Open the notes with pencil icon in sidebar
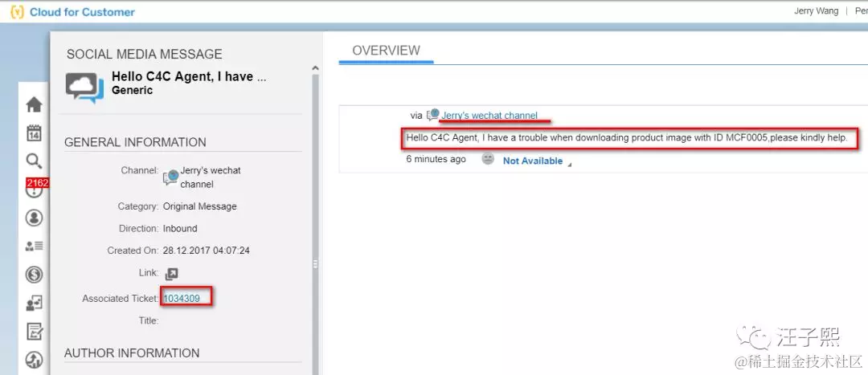This screenshot has height=375, width=868. 34,332
